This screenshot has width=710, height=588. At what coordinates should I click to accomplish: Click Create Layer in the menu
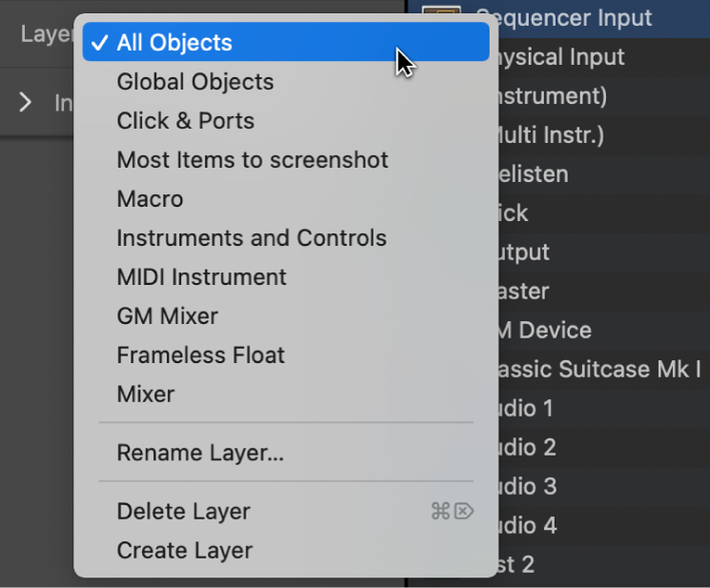184,551
